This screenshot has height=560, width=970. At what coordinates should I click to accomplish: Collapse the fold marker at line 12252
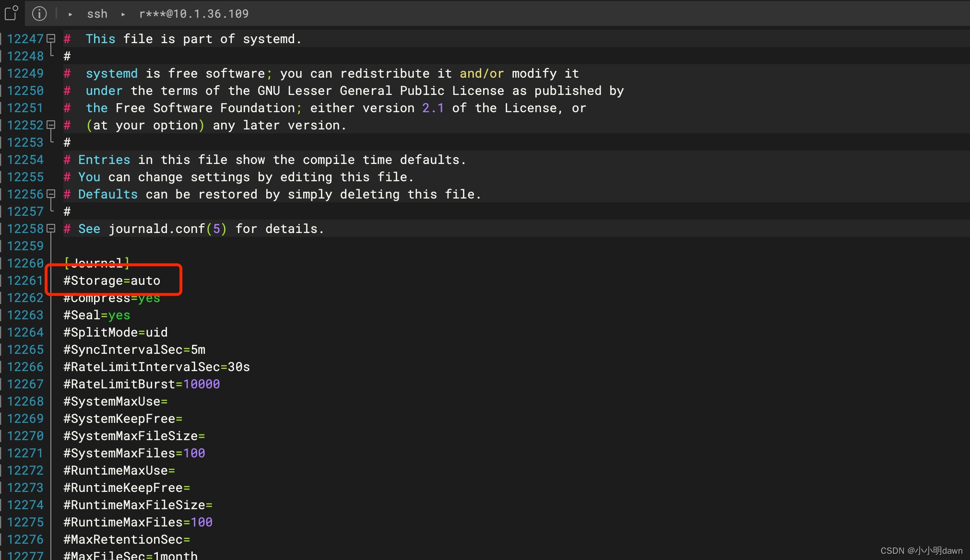(x=51, y=125)
